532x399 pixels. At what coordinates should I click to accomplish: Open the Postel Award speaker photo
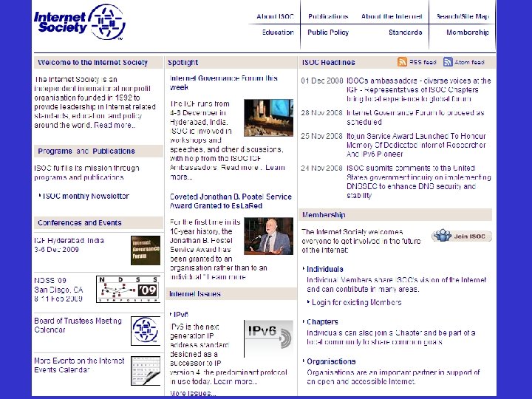point(268,236)
